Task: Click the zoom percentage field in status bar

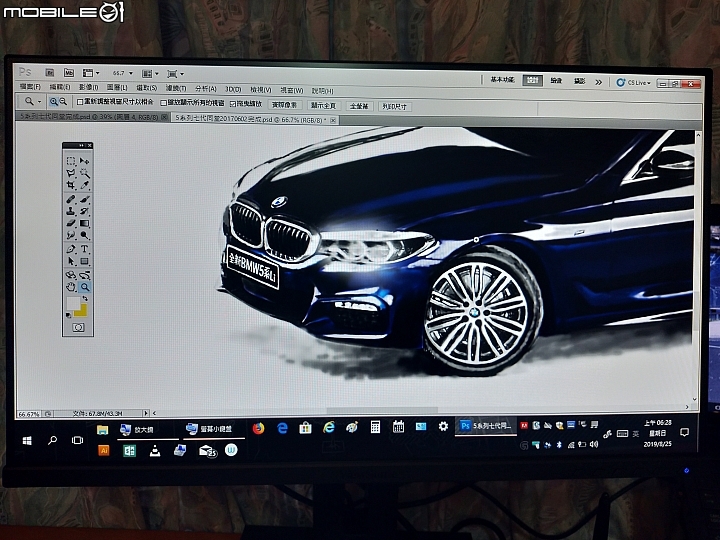Action: click(28, 414)
